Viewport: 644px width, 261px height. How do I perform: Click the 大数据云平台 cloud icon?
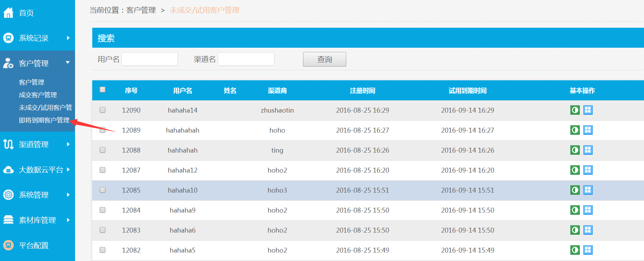(8, 170)
